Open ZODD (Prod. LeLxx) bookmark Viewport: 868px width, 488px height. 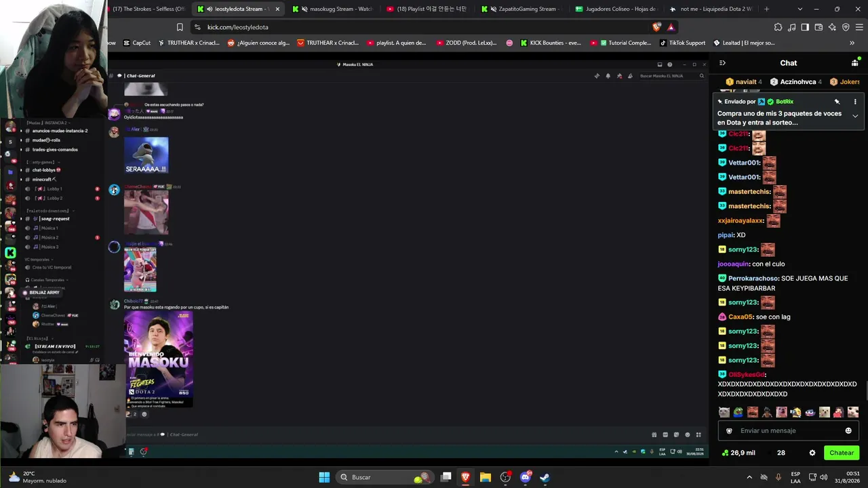467,43
